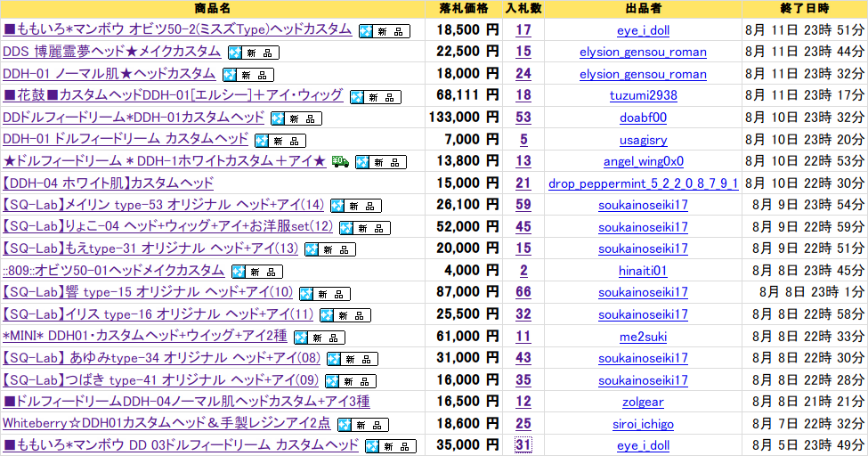Click the 終了日時 column header
Image resolution: width=868 pixels, height=456 pixels.
pyautogui.click(x=804, y=9)
